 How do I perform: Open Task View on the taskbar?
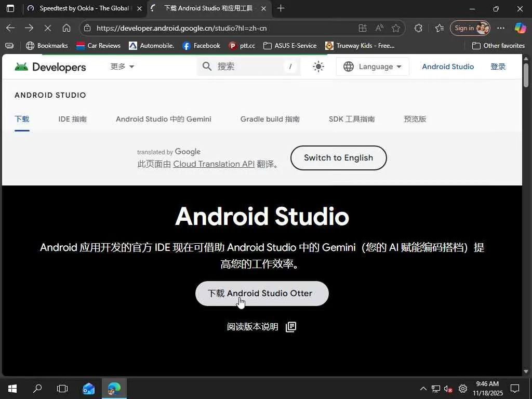click(x=62, y=389)
